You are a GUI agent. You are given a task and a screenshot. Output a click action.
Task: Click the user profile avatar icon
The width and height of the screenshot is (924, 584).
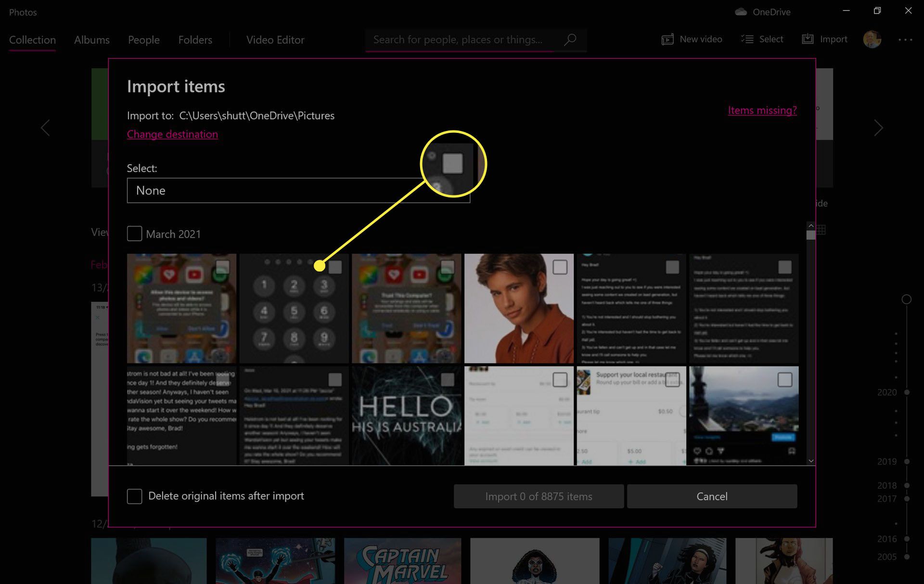click(x=872, y=39)
